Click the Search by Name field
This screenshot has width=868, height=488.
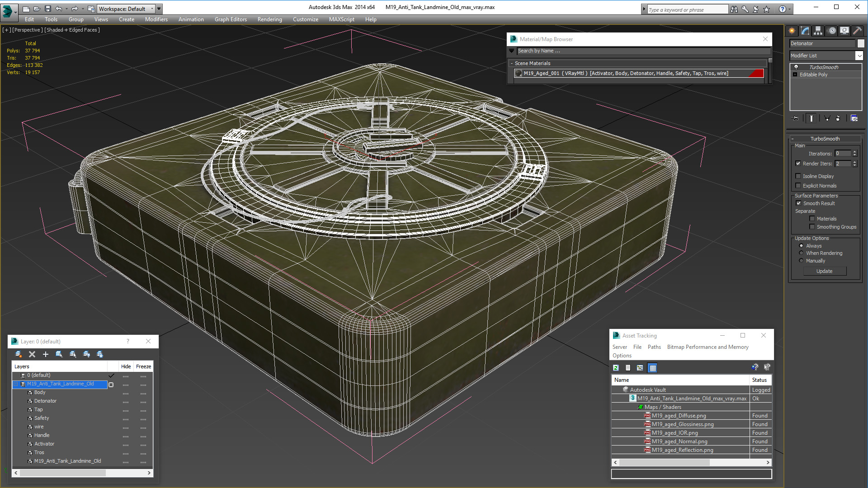642,51
